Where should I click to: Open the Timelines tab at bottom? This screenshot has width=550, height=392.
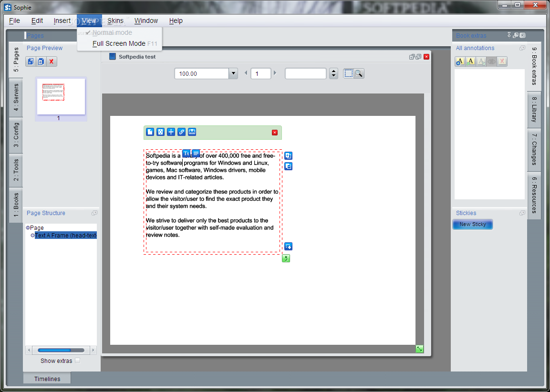click(x=47, y=379)
